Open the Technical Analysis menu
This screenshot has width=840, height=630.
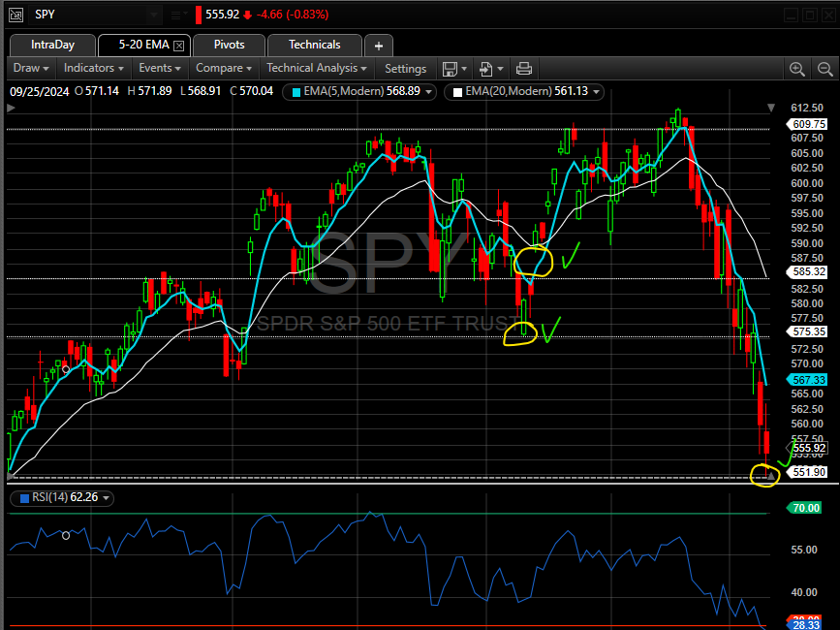(x=317, y=69)
